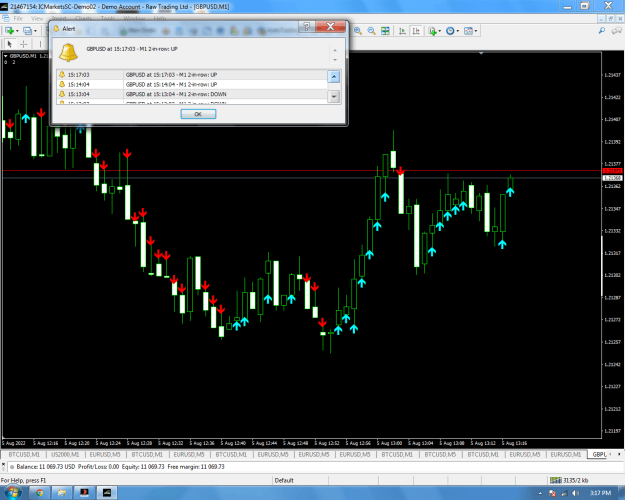
Task: Switch to the BTCUSD,M5 chart tab
Action: tap(440, 455)
